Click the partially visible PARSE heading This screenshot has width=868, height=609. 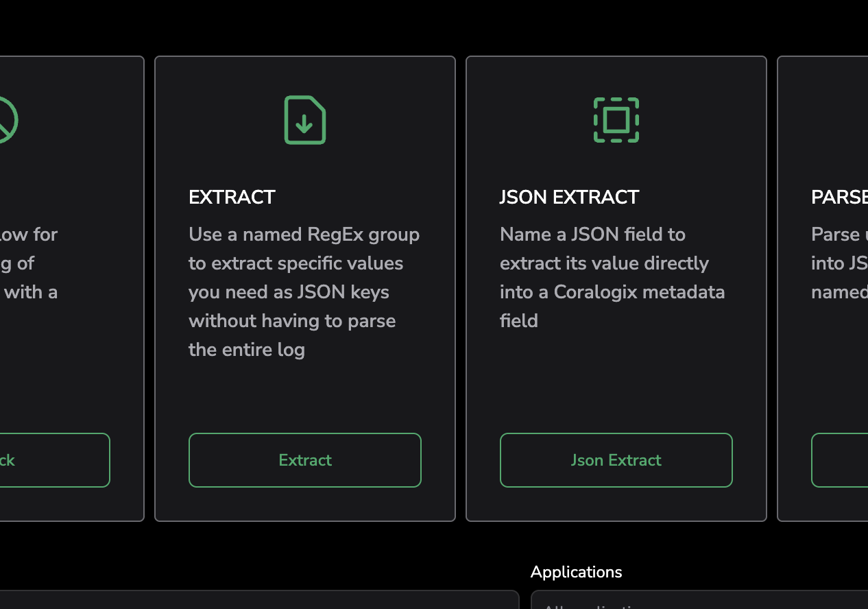pyautogui.click(x=839, y=198)
